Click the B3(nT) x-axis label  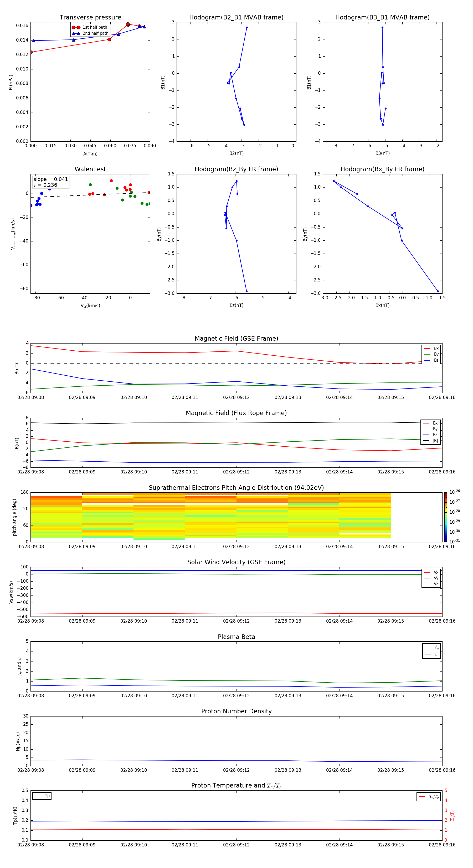382,153
